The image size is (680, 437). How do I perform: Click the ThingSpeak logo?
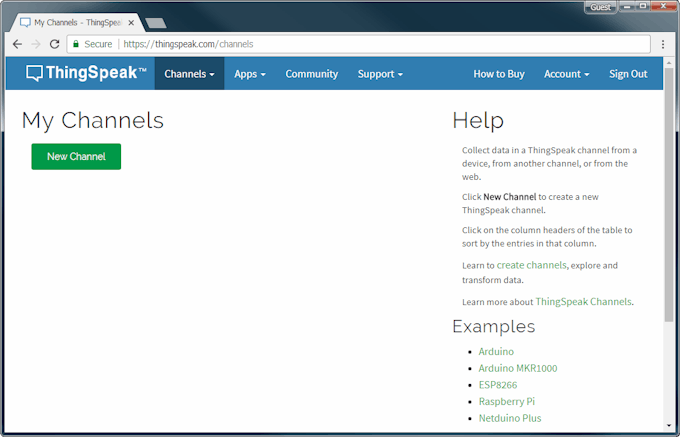pos(86,73)
